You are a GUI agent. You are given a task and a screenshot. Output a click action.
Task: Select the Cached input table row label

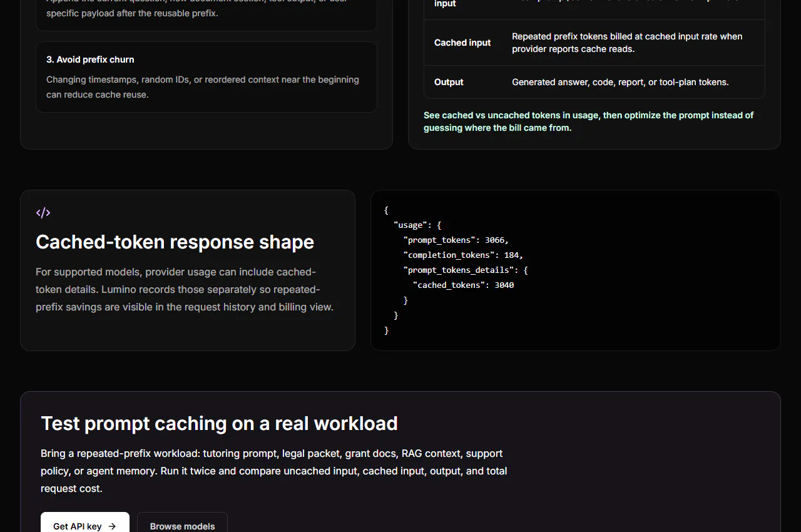(462, 43)
